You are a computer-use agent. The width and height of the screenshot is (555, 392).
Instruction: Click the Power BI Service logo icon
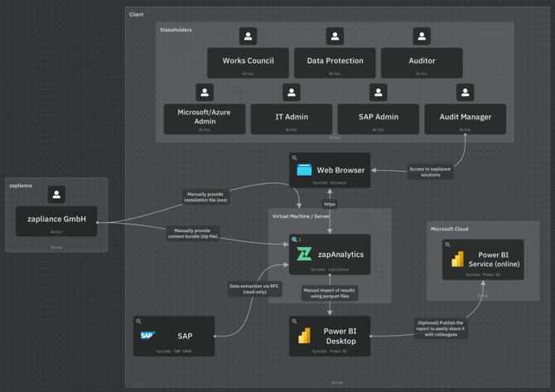(457, 259)
